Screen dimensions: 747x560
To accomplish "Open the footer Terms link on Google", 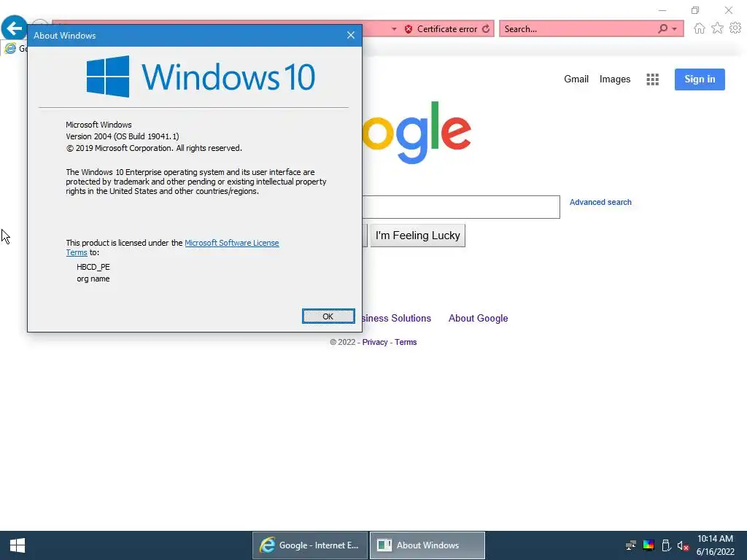I will tap(406, 342).
